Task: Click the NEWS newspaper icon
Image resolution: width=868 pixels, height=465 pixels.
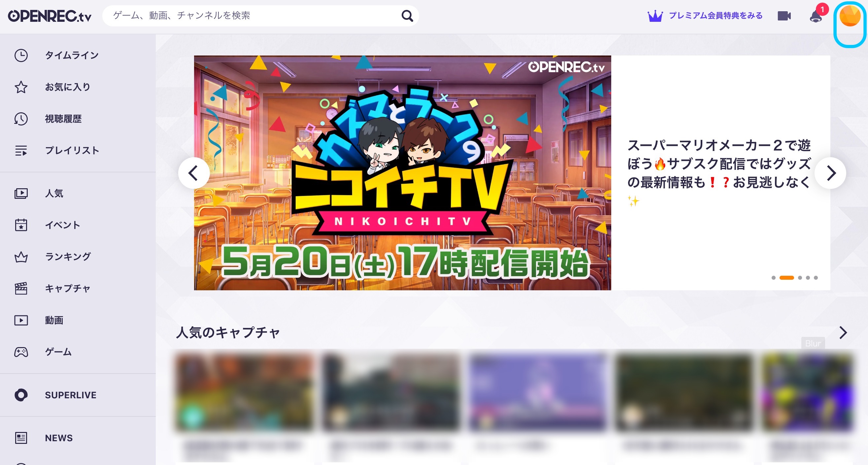Action: pos(21,438)
